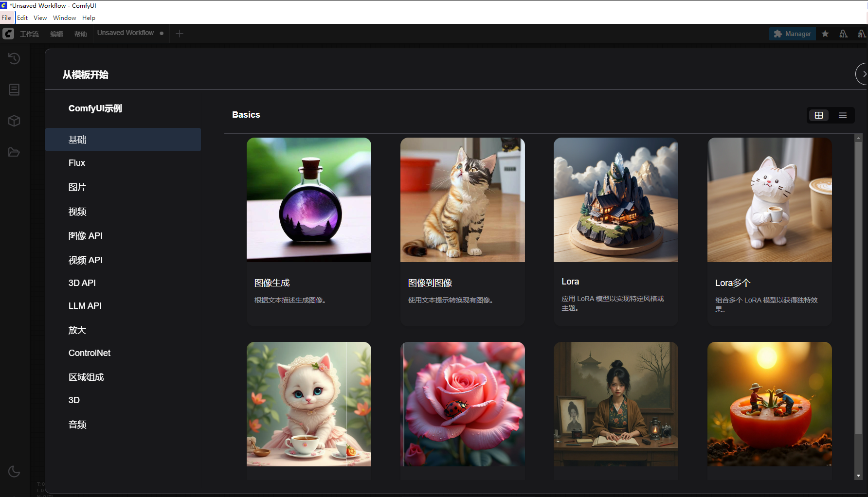Open the node library list icon

click(x=14, y=90)
